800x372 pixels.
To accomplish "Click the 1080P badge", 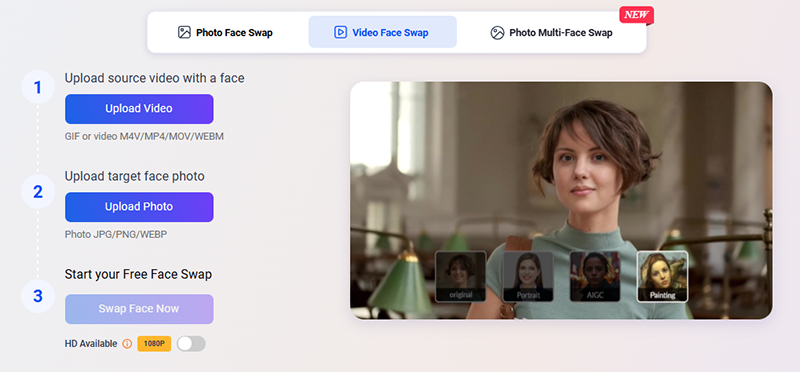I will (154, 344).
